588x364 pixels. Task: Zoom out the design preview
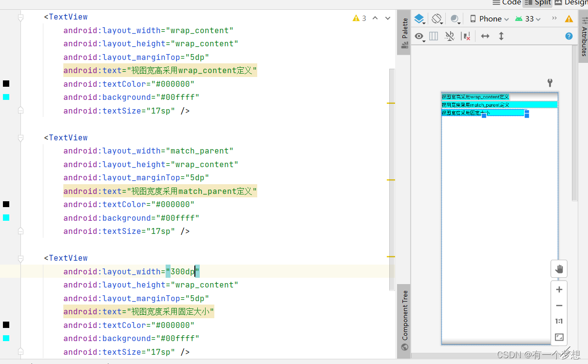[559, 306]
